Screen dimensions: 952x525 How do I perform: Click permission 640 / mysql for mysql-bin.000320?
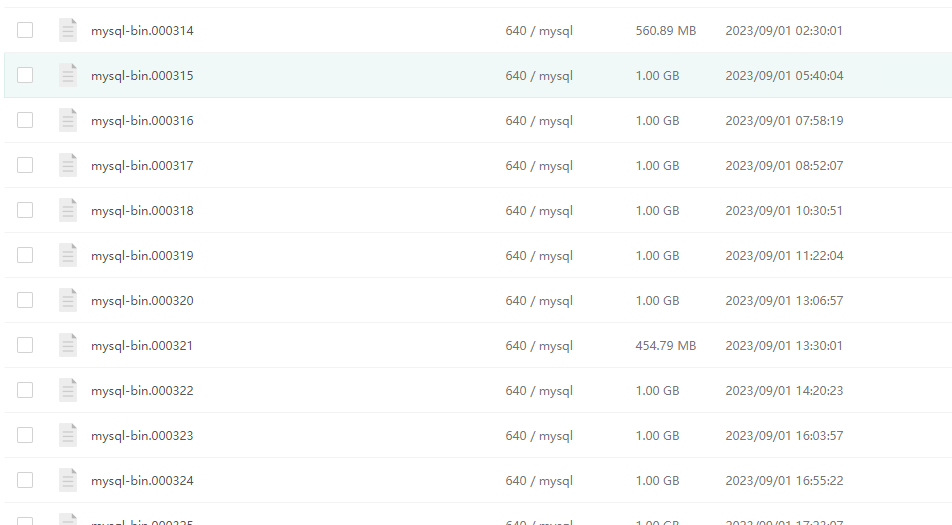click(539, 301)
